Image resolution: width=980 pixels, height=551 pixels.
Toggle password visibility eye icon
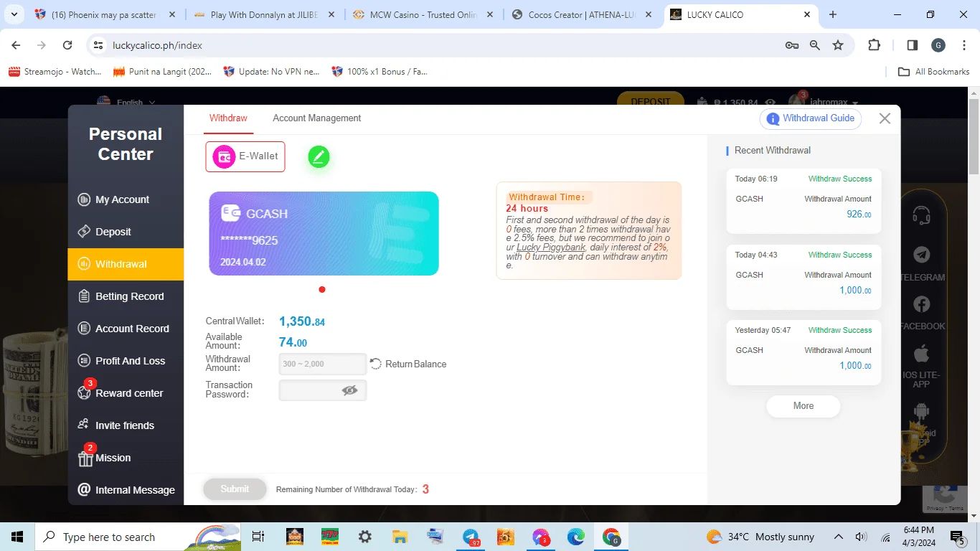point(349,390)
